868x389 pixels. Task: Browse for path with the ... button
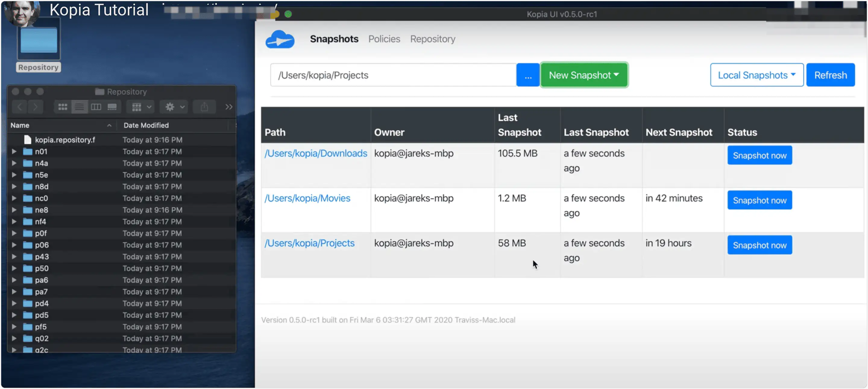(528, 75)
